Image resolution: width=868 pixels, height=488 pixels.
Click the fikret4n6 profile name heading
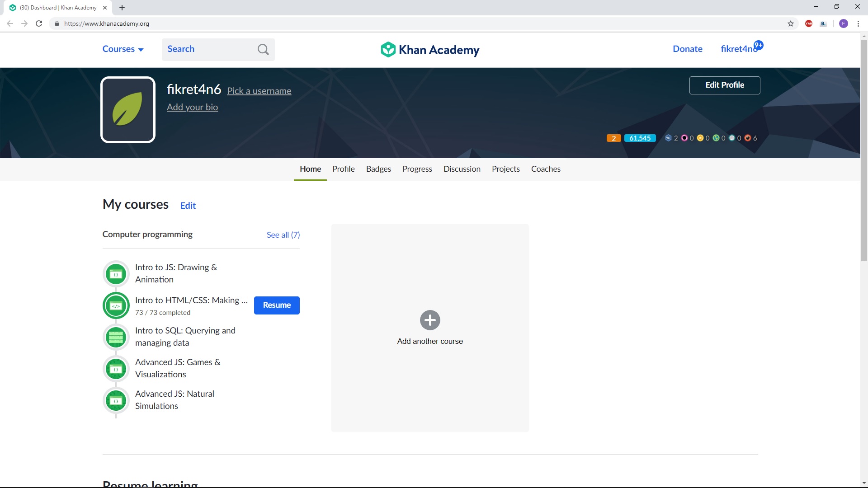pyautogui.click(x=194, y=89)
